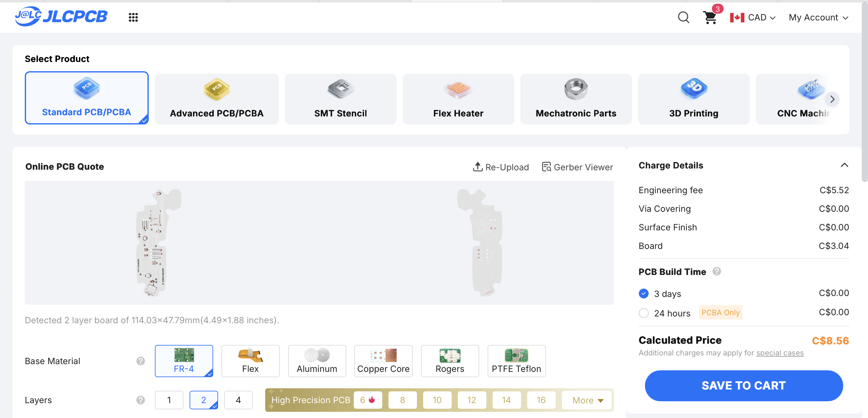Viewport: 868px width, 418px height.
Task: Select the SMT Stencil product tab
Action: (340, 99)
